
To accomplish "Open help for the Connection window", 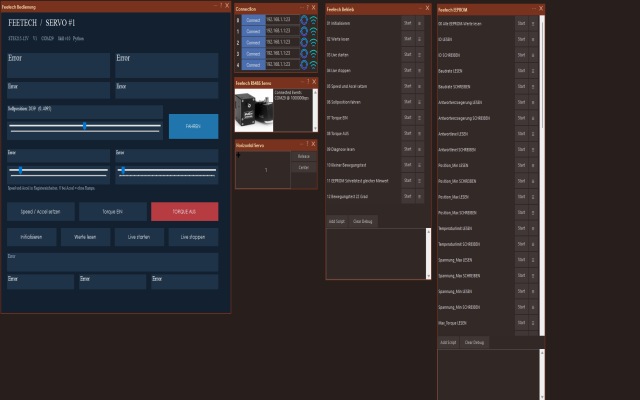I will 308,8.
